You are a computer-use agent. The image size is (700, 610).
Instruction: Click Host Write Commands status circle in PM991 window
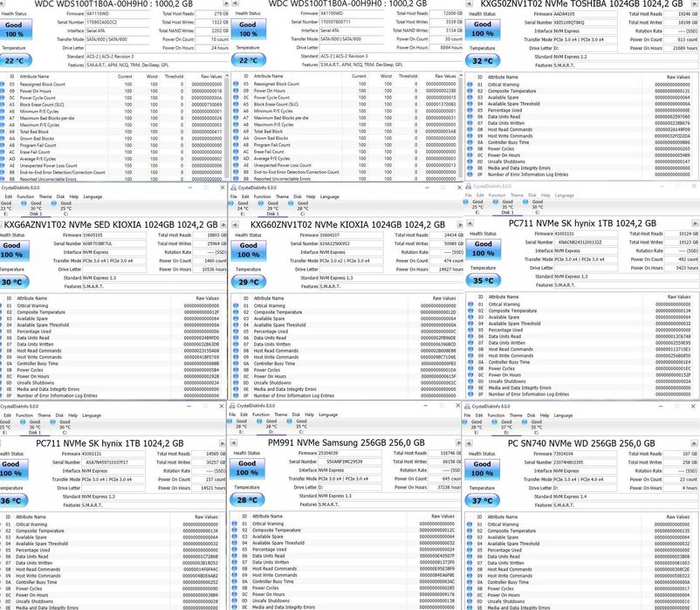click(235, 575)
